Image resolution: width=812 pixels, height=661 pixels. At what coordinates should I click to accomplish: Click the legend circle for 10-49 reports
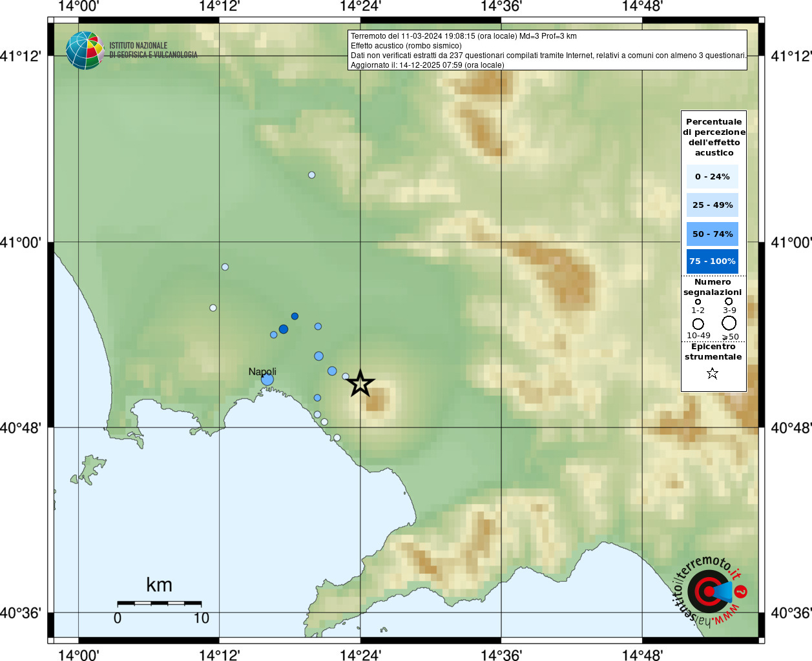pos(698,323)
